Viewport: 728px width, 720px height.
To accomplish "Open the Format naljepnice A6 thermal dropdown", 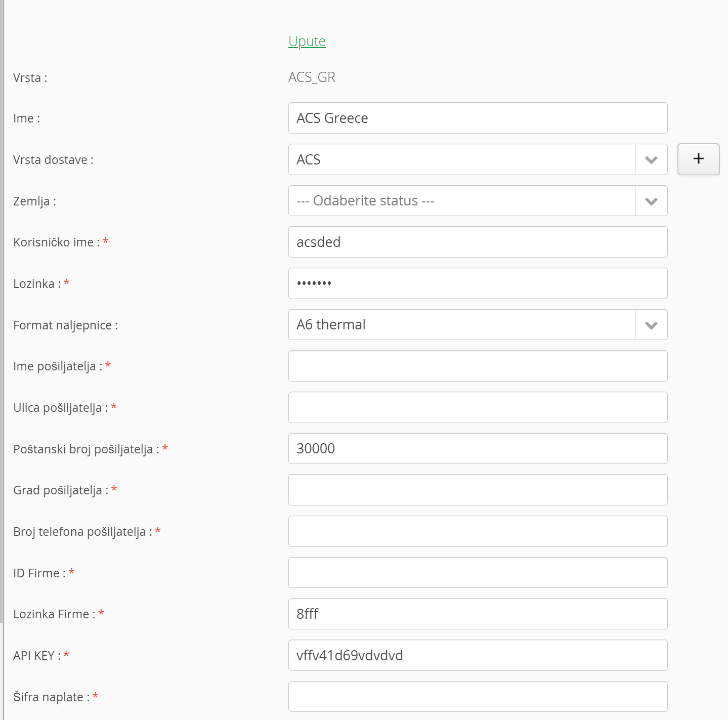I will click(x=478, y=325).
